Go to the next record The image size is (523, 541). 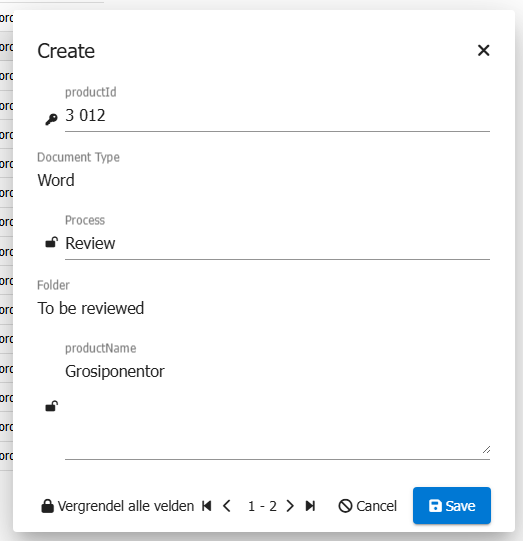point(290,506)
